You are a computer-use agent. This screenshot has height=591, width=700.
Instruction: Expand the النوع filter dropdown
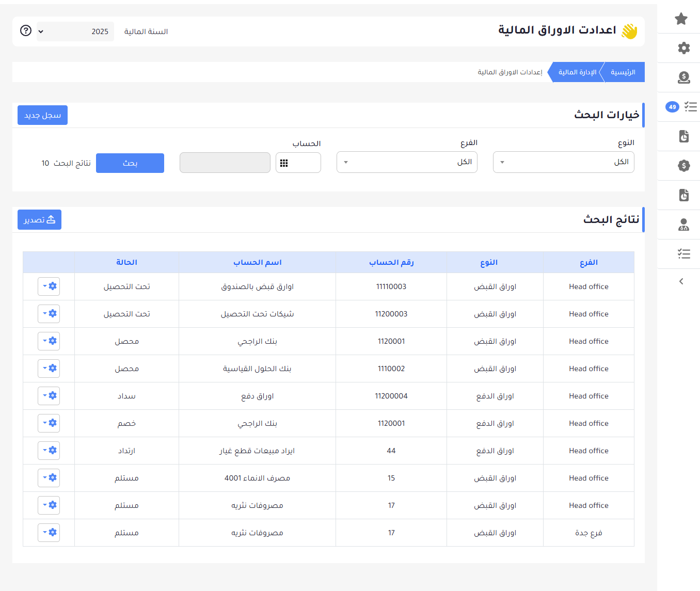coord(564,162)
